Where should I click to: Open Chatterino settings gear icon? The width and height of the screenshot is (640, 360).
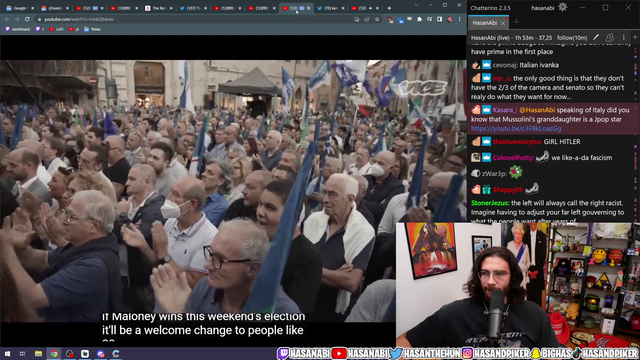562,7
